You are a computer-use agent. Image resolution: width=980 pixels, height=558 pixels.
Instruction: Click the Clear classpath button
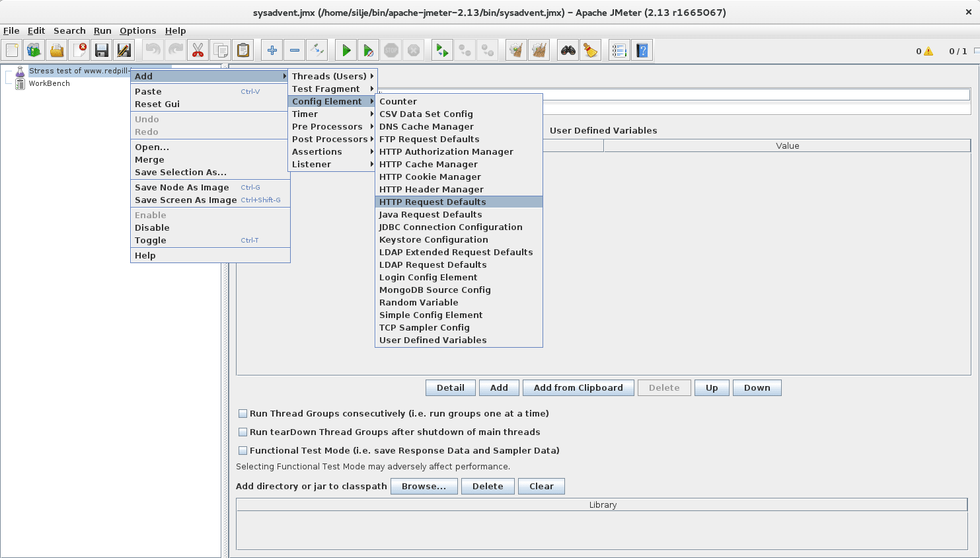pyautogui.click(x=541, y=486)
